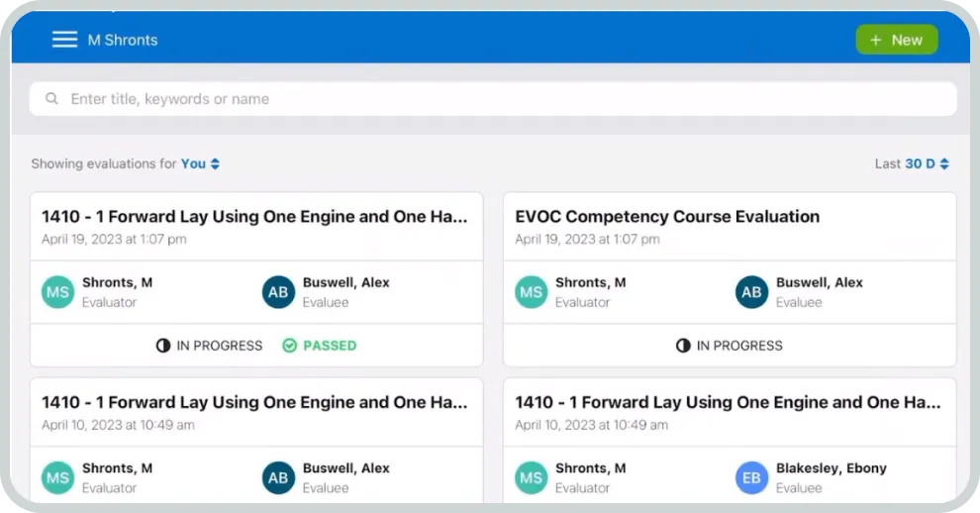This screenshot has height=513, width=980.
Task: Type in the title, keywords or name search field
Action: pyautogui.click(x=495, y=99)
